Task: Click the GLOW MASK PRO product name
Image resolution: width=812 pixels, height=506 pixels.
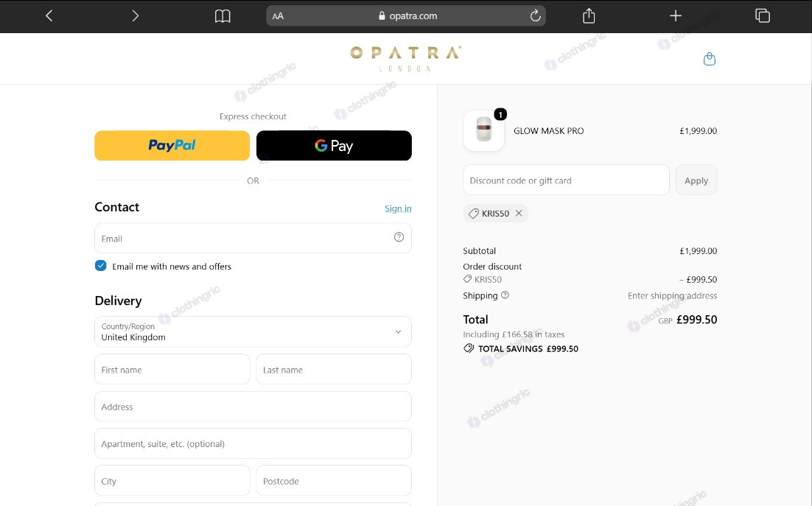Action: (548, 131)
